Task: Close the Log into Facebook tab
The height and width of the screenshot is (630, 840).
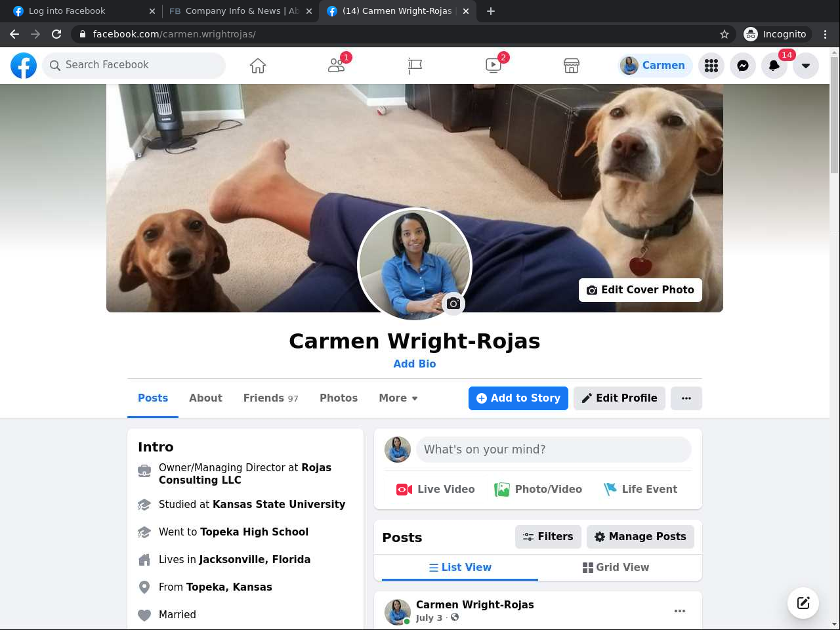Action: coord(152,11)
